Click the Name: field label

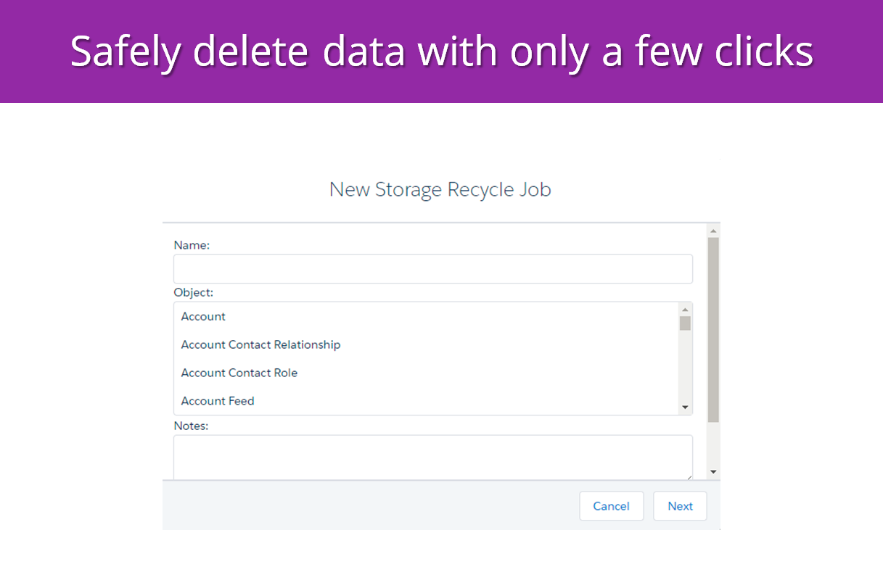click(x=192, y=245)
